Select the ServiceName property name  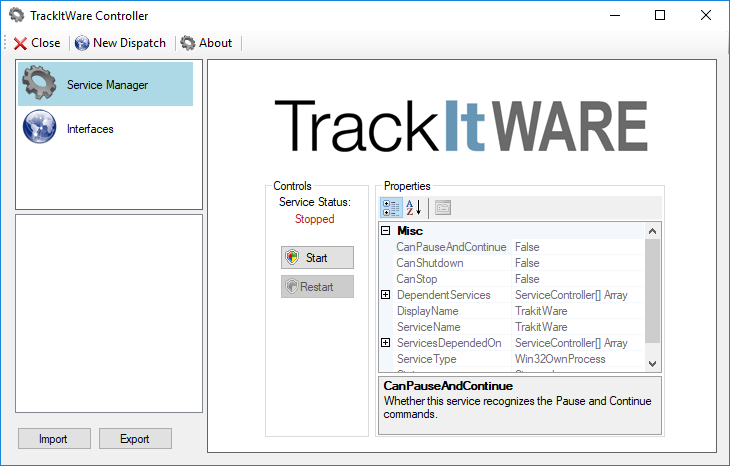tap(428, 327)
